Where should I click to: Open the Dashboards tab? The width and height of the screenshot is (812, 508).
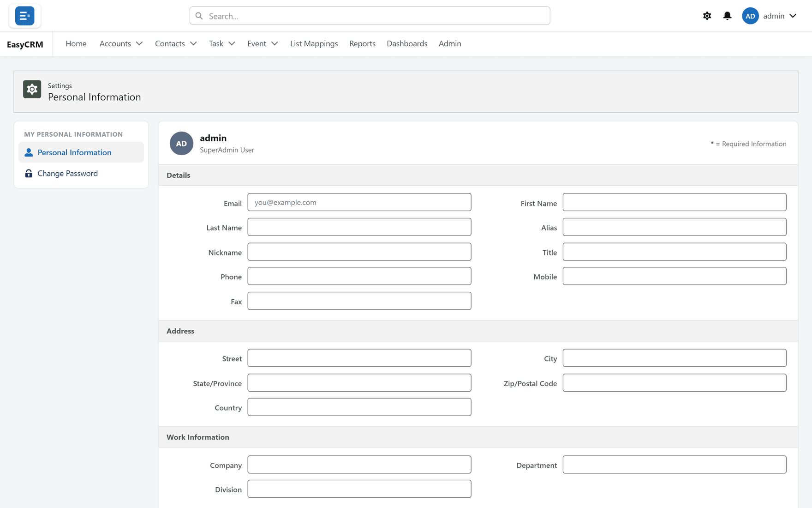pos(407,43)
